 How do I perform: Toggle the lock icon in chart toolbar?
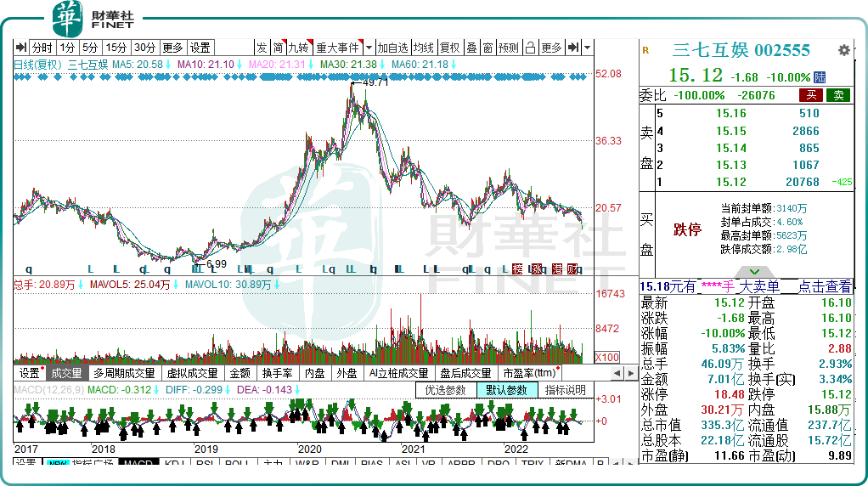[x=530, y=48]
